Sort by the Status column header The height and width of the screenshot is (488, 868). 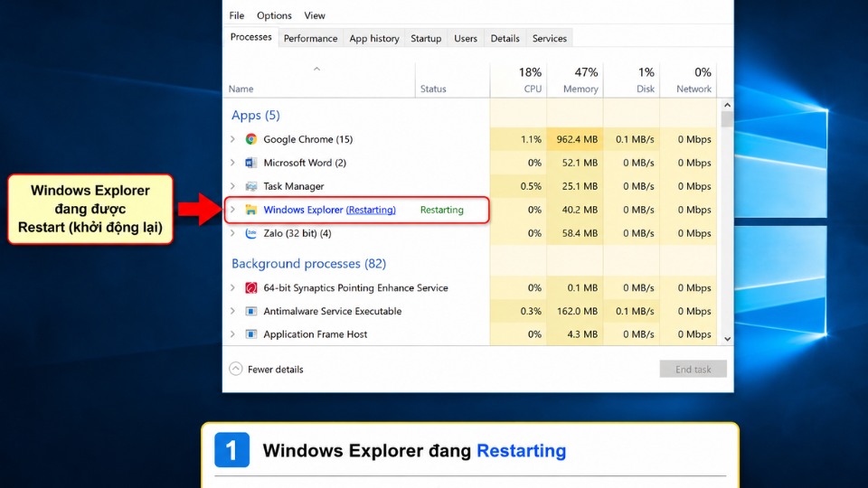pyautogui.click(x=433, y=89)
